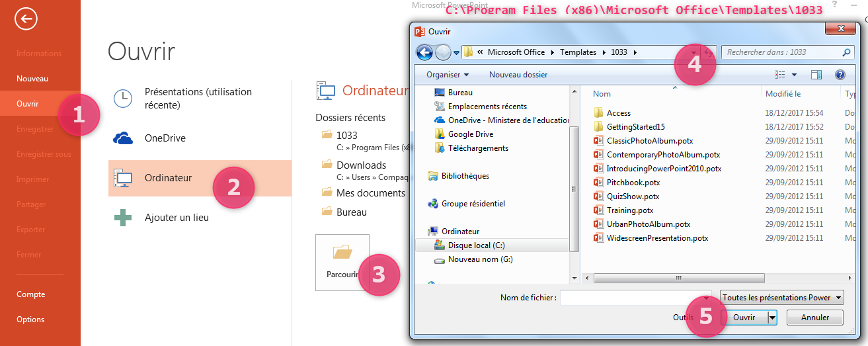Open recent folder Bureau in backstage
The width and height of the screenshot is (868, 346).
352,212
